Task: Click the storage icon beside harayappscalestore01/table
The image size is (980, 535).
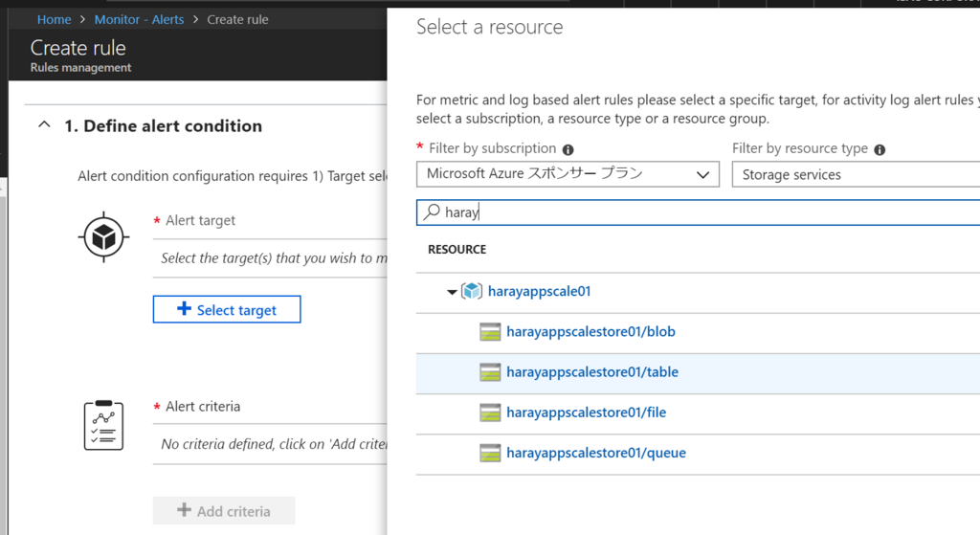Action: [x=491, y=372]
